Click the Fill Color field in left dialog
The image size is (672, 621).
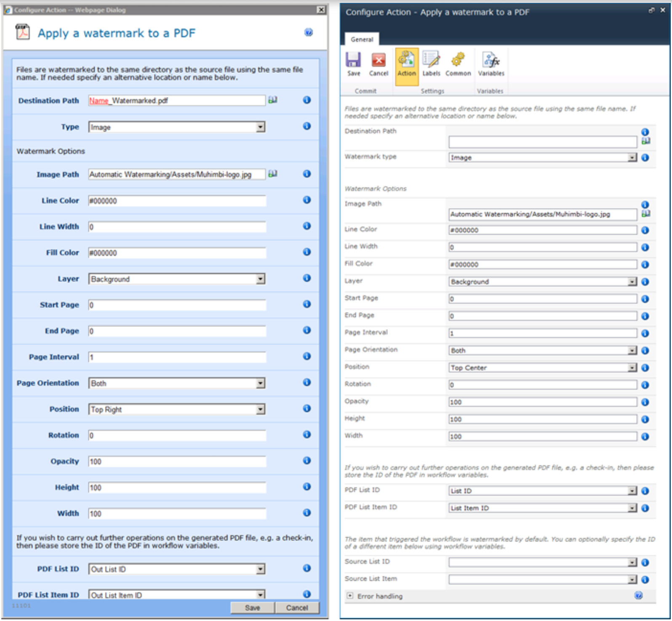coord(177,253)
